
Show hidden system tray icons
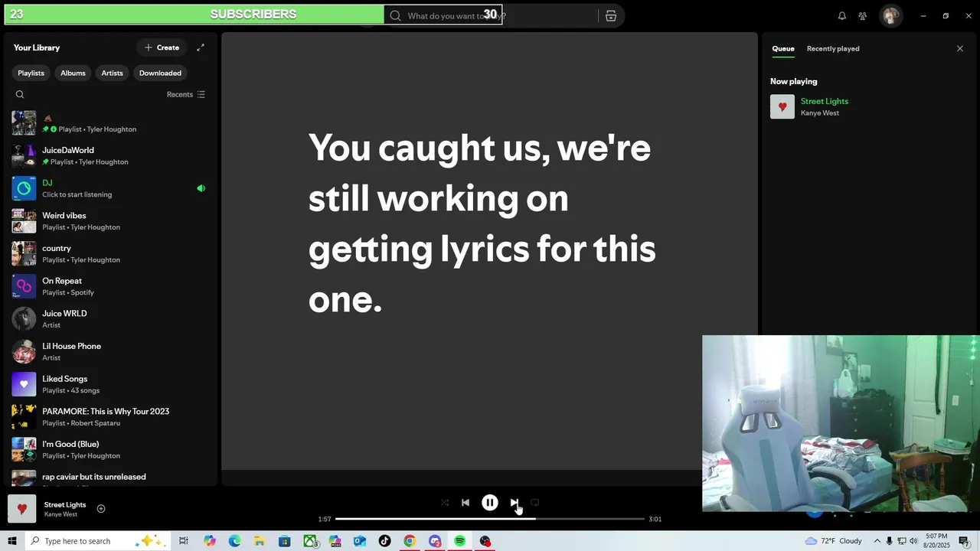coord(877,541)
